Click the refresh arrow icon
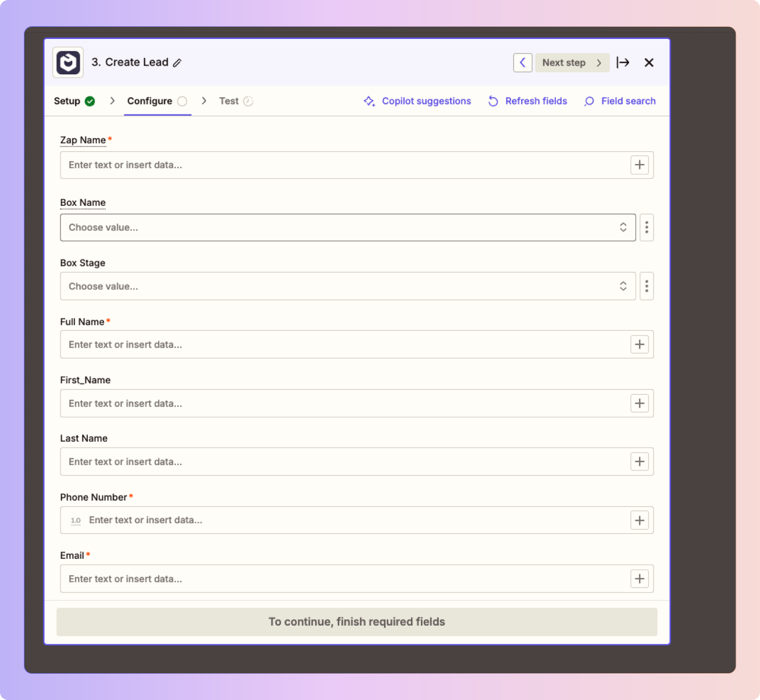This screenshot has width=760, height=700. [x=493, y=101]
